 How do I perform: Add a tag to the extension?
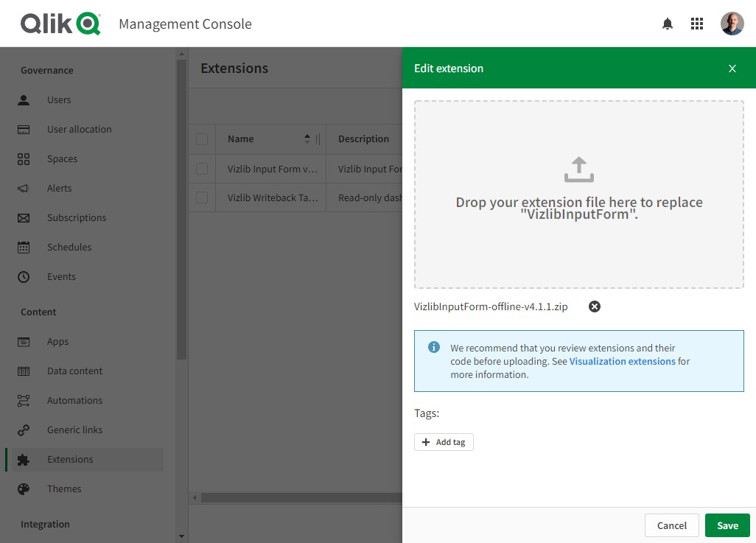tap(444, 442)
